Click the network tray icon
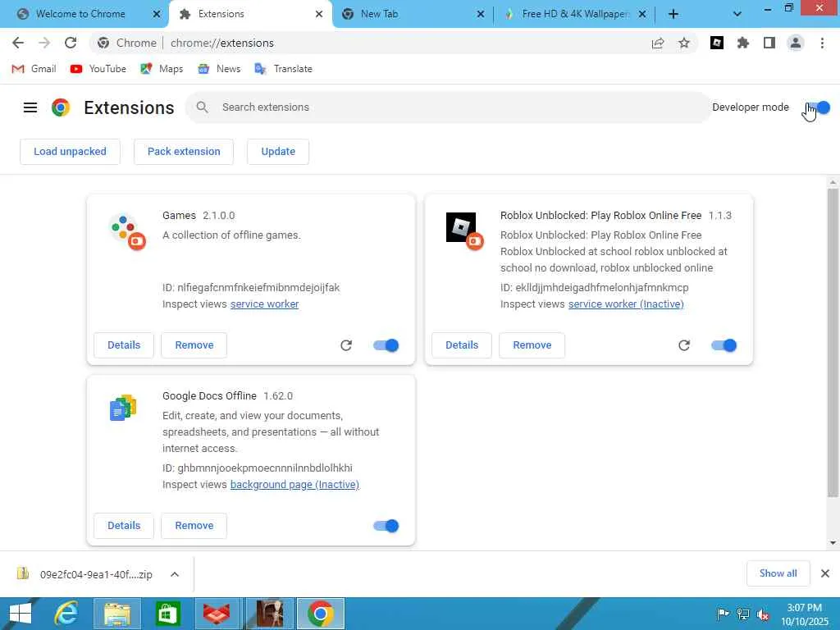Screen dimensions: 840x630 pos(743,614)
